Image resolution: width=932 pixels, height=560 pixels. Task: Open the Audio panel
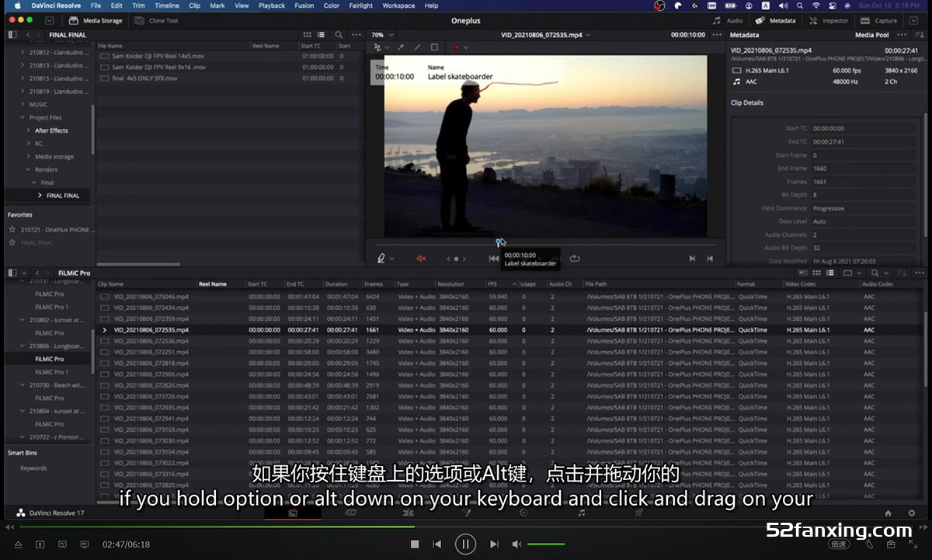(728, 21)
